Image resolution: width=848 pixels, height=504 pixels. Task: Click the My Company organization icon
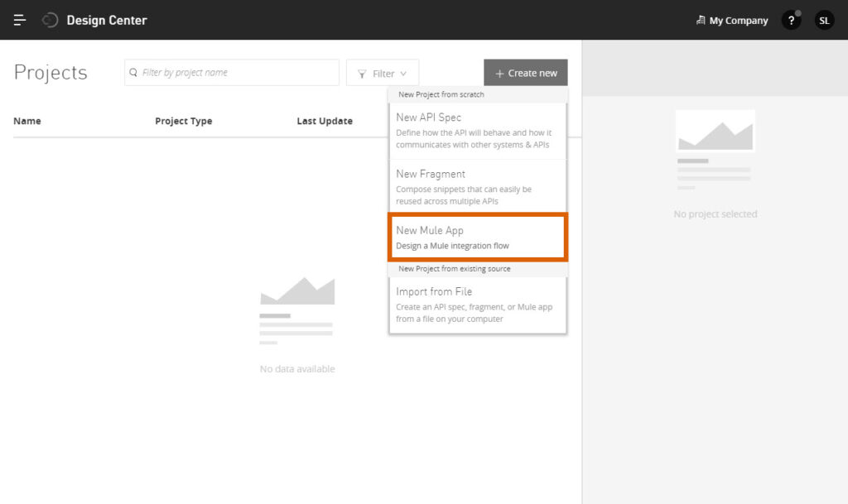pyautogui.click(x=701, y=20)
